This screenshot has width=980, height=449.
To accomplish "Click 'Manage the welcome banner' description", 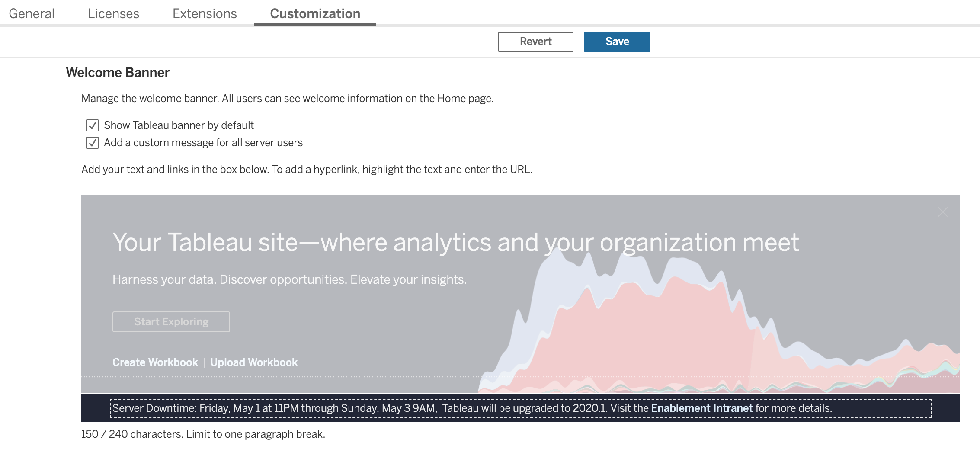I will click(287, 99).
